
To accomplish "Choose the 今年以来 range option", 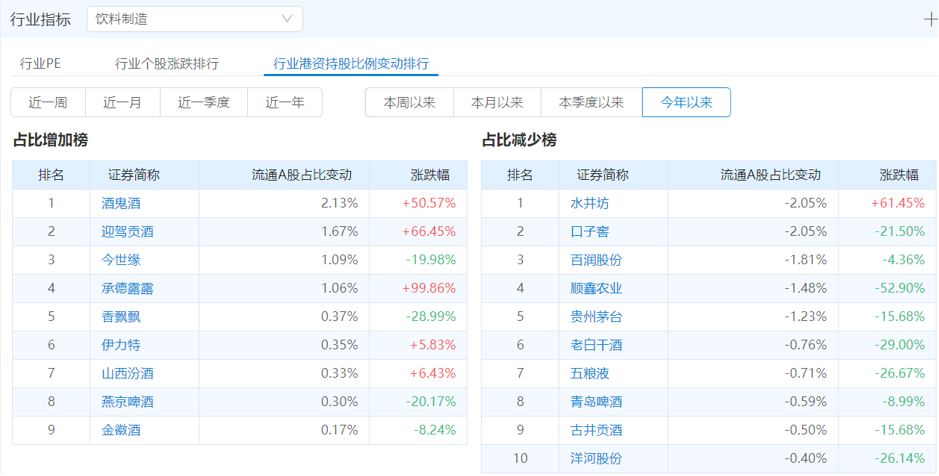I will coord(686,102).
